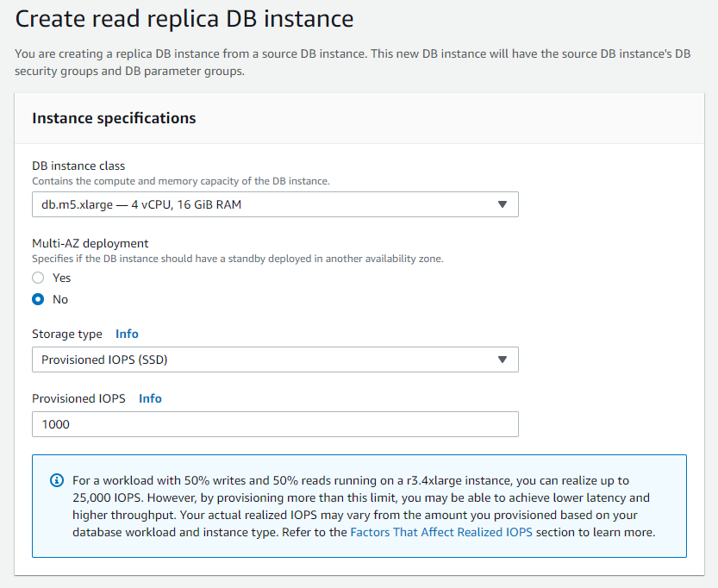The image size is (718, 588).
Task: Click the Provisioned IOPS label text
Action: click(78, 398)
